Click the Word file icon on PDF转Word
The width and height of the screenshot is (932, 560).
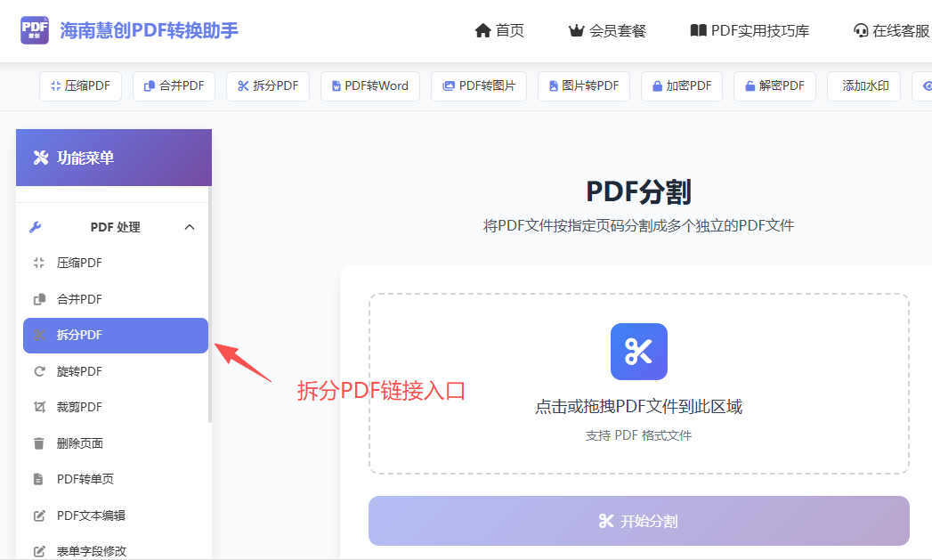coord(336,86)
